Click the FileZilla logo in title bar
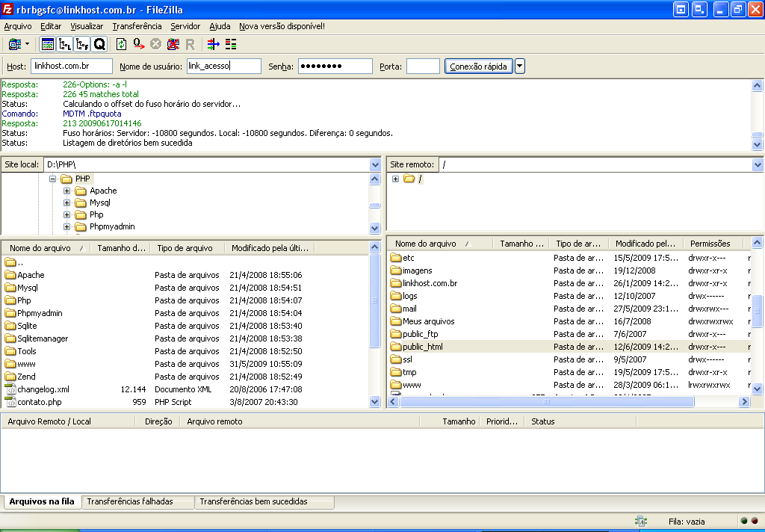The width and height of the screenshot is (765, 532). [x=7, y=9]
